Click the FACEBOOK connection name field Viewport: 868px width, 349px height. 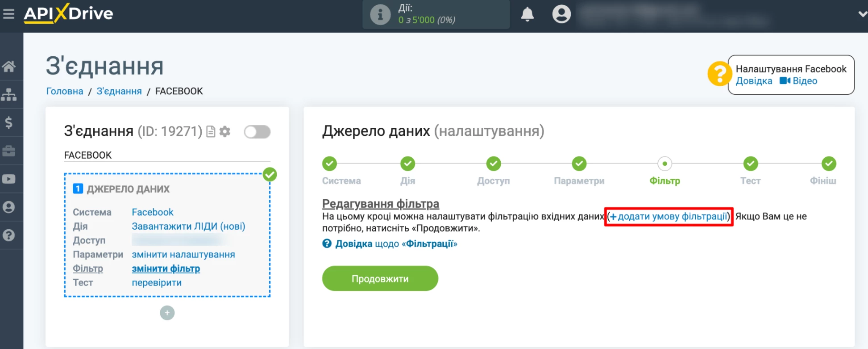point(167,155)
